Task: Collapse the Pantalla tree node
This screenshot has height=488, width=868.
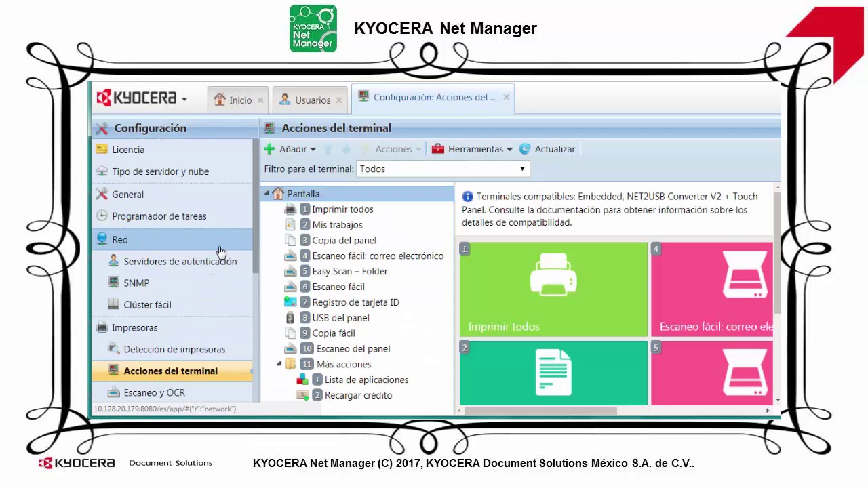Action: pyautogui.click(x=267, y=194)
